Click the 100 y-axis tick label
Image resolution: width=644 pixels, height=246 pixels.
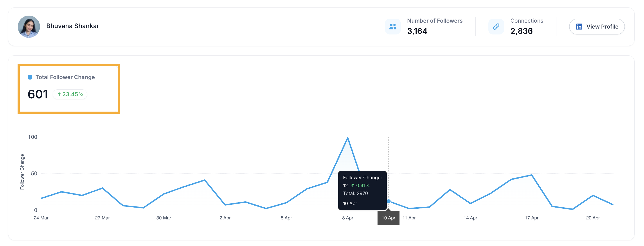[x=32, y=137]
